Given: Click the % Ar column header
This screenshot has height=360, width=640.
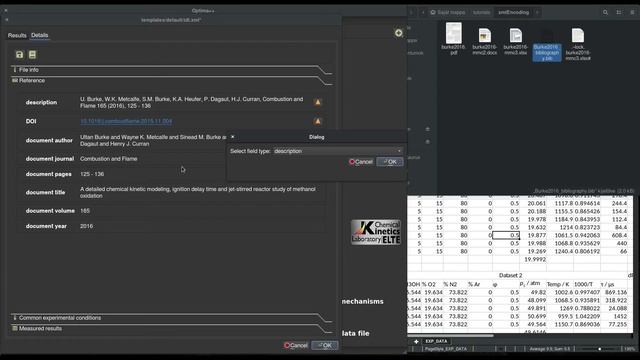Looking at the screenshot, I should [x=474, y=284].
